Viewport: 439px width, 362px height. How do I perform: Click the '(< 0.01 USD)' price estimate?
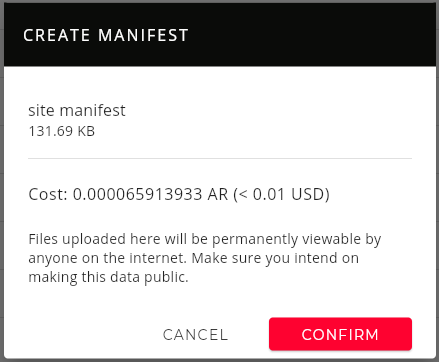point(281,194)
